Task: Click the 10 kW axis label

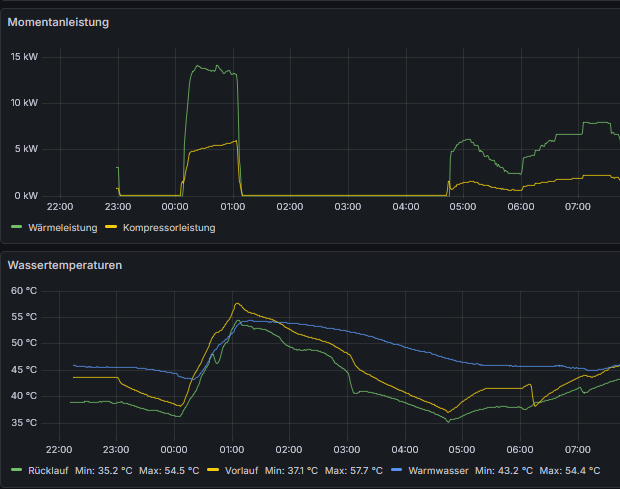Action: tap(25, 103)
